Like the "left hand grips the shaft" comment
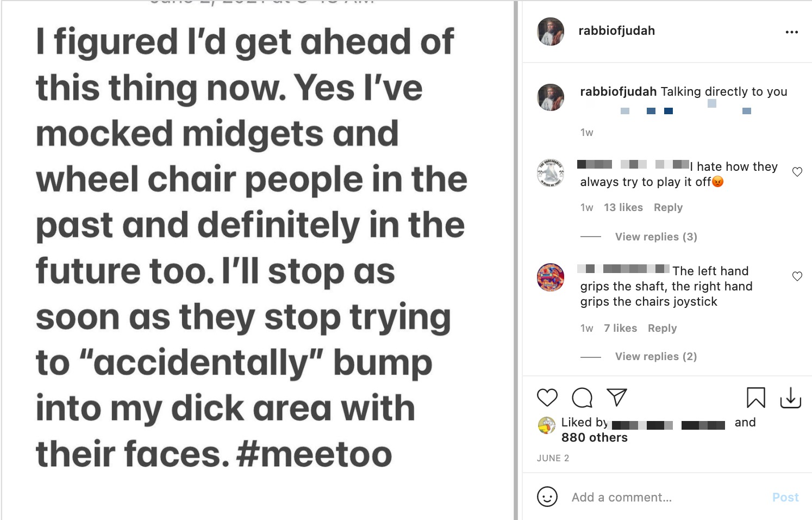 tap(797, 276)
